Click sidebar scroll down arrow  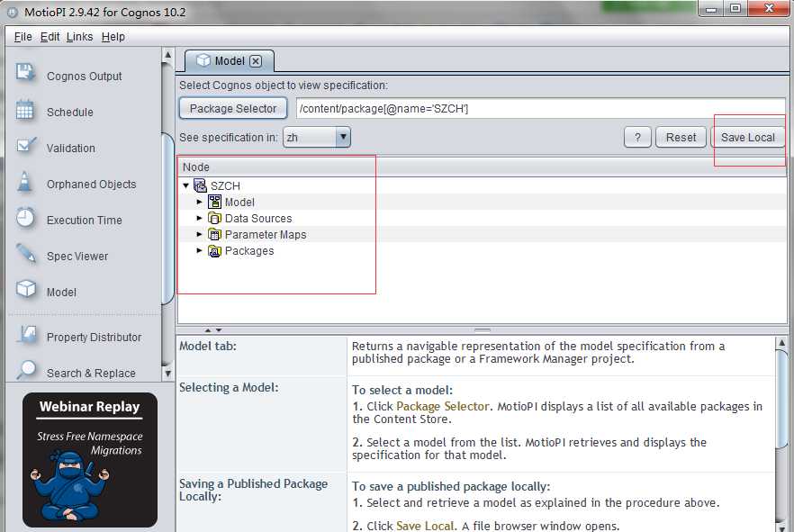point(167,374)
